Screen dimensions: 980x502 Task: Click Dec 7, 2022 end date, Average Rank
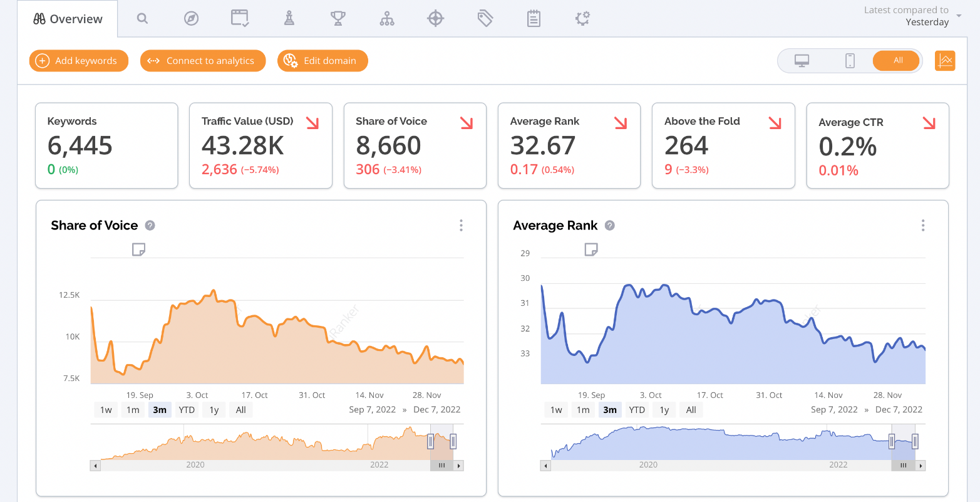click(x=899, y=409)
